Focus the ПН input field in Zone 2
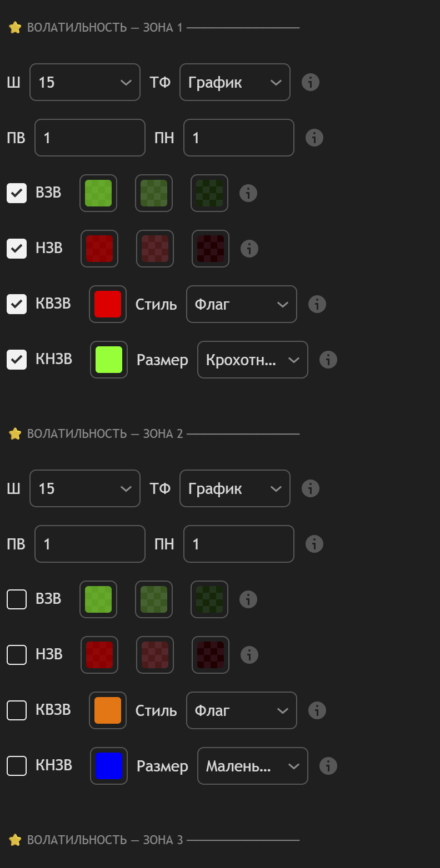This screenshot has height=868, width=440. coord(238,544)
